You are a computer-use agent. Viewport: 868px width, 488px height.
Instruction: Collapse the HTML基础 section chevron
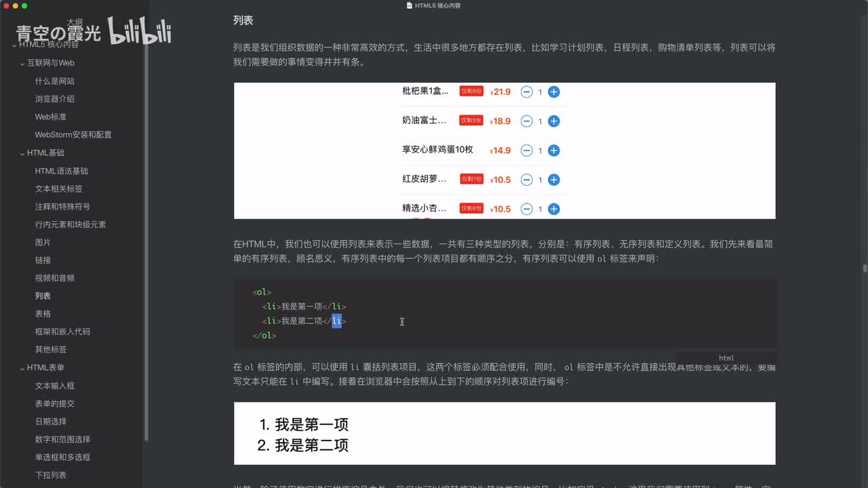[22, 153]
